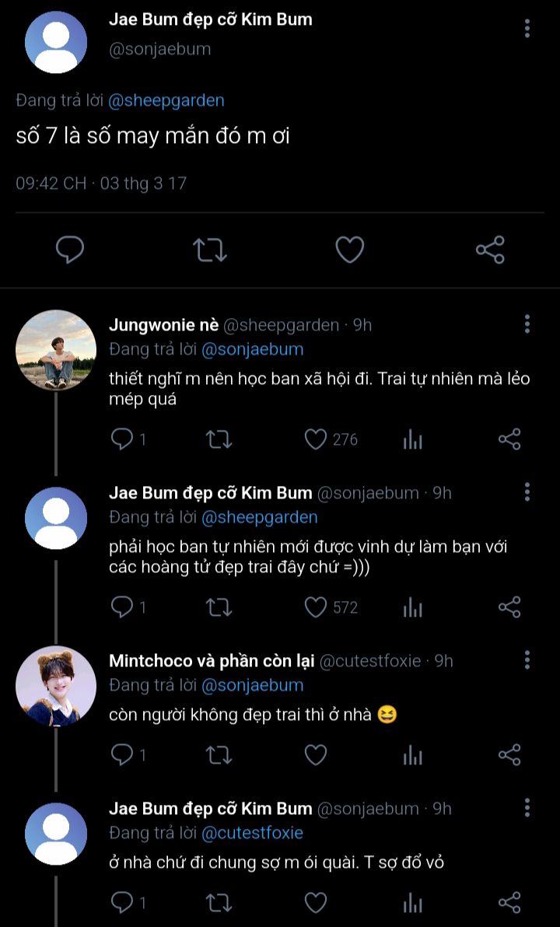Share the reply with 572 likes
The width and height of the screenshot is (560, 927).
[x=509, y=607]
